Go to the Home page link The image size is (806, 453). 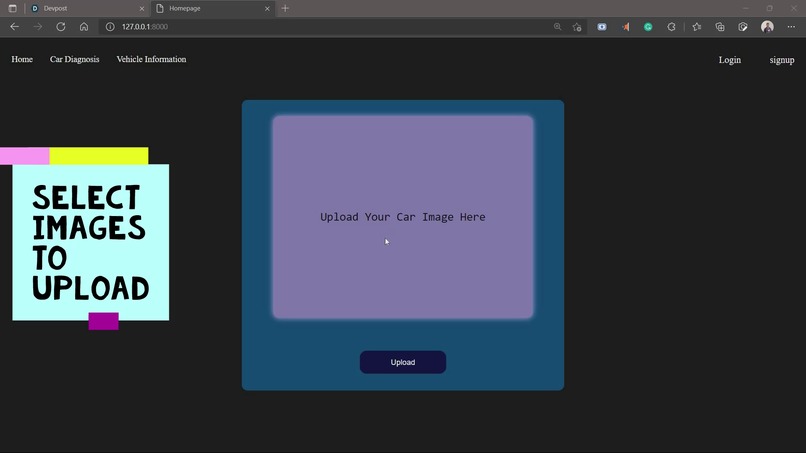coord(22,59)
